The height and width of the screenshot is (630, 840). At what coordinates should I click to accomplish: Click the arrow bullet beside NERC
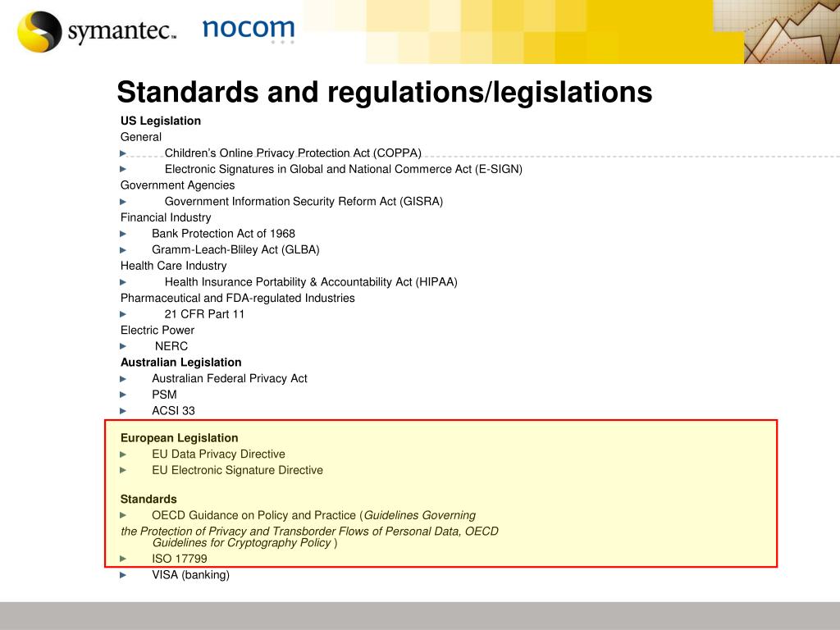123,347
